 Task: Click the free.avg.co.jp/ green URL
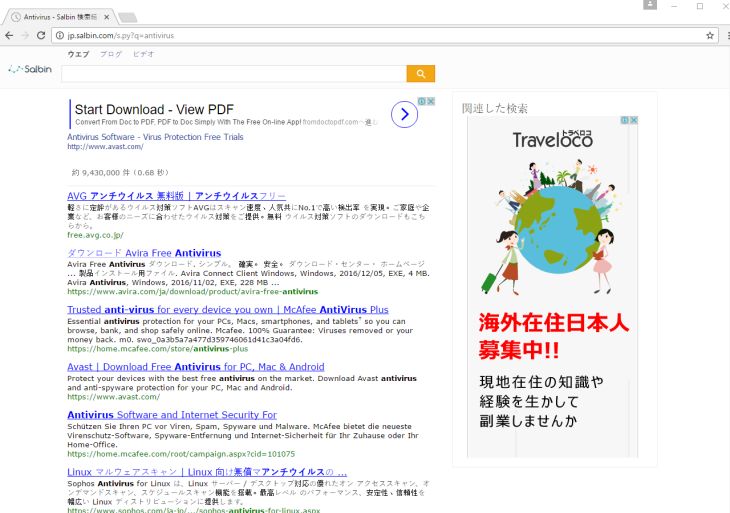95,235
